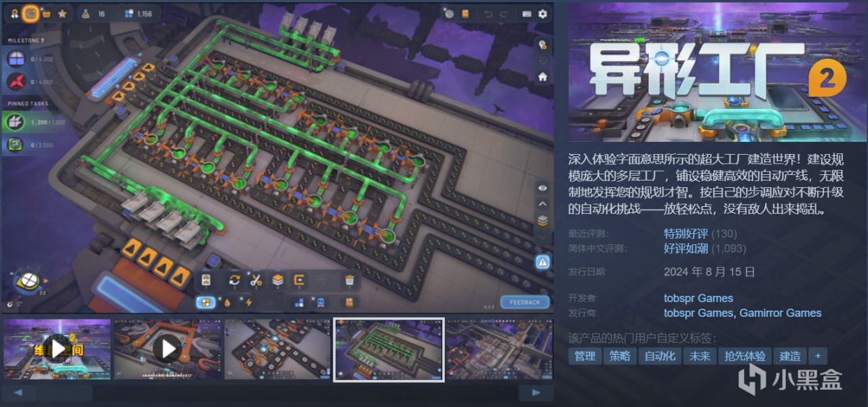Select the rotate tool in the build toolbar
The width and height of the screenshot is (868, 407).
[235, 280]
